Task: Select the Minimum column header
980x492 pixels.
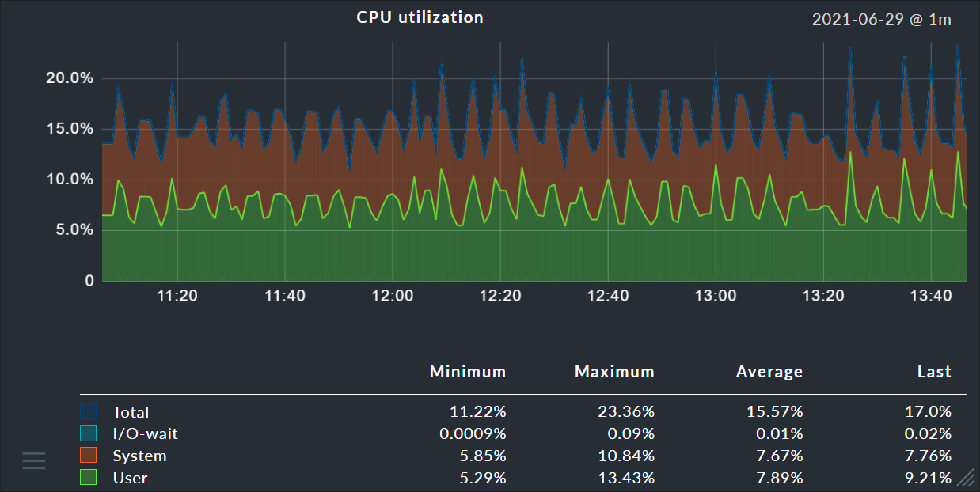Action: click(x=468, y=371)
